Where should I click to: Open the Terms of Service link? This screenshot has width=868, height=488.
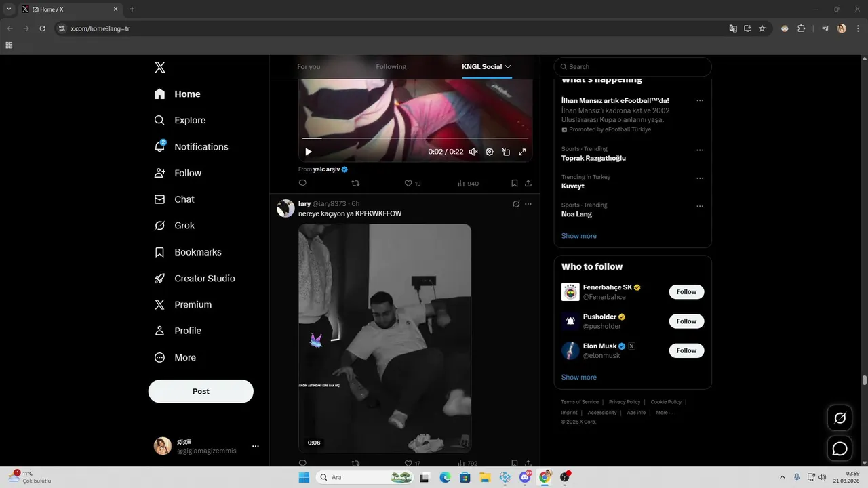[580, 402]
